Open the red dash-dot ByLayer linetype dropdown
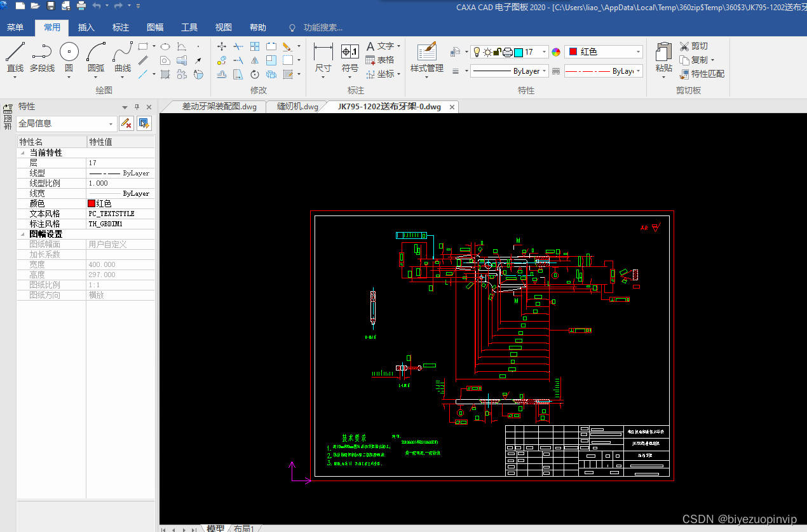Screen dimensions: 807x532 tap(638, 71)
